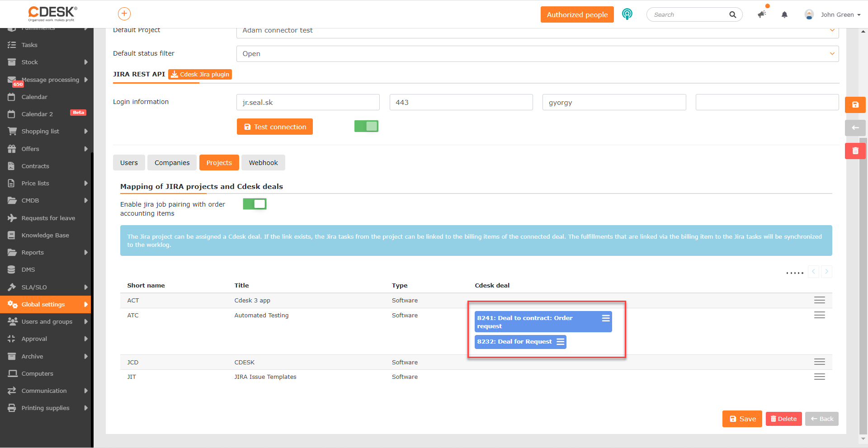Download the Cdesk Jira plugin

point(200,75)
